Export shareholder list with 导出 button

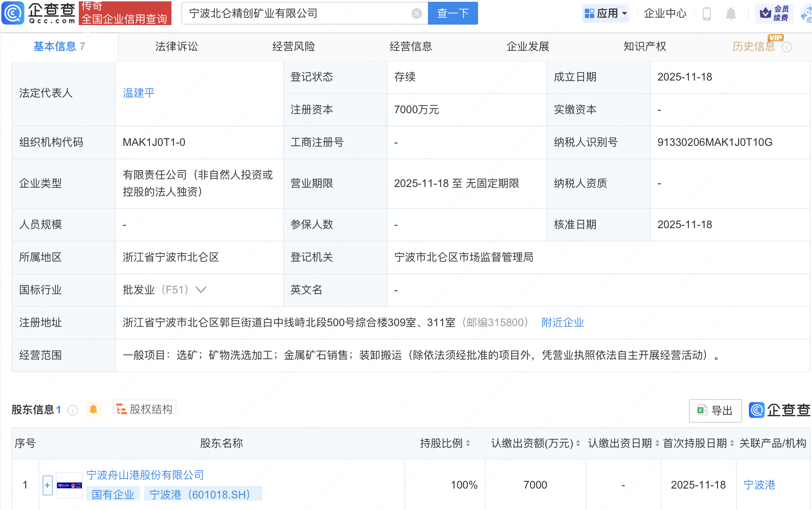(715, 410)
